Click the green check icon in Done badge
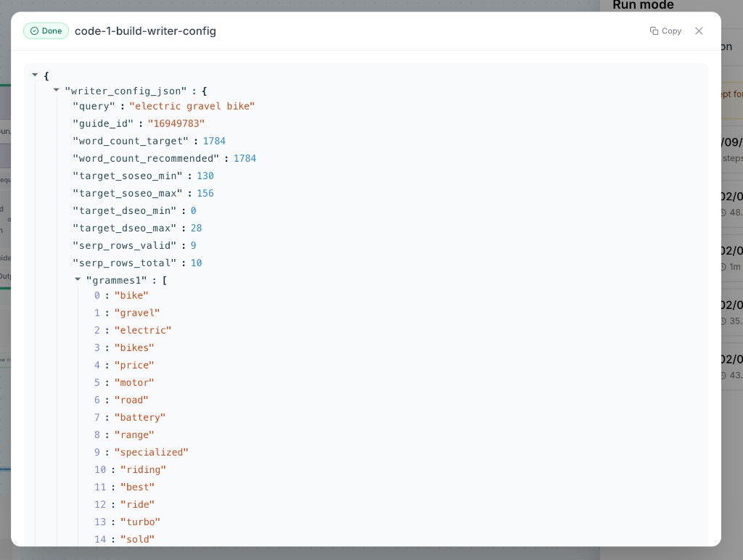Screen dimensions: 743x560 [x=34, y=30]
